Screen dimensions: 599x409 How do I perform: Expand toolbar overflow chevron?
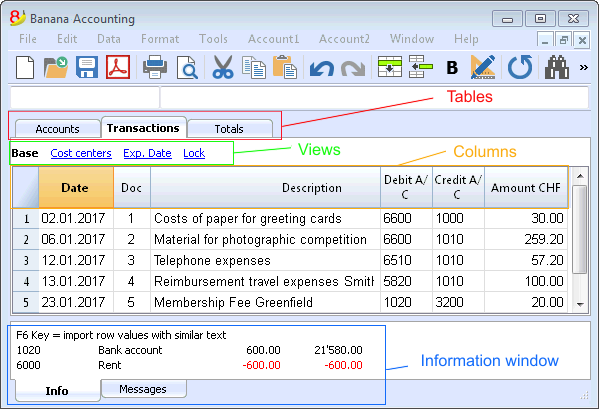583,68
